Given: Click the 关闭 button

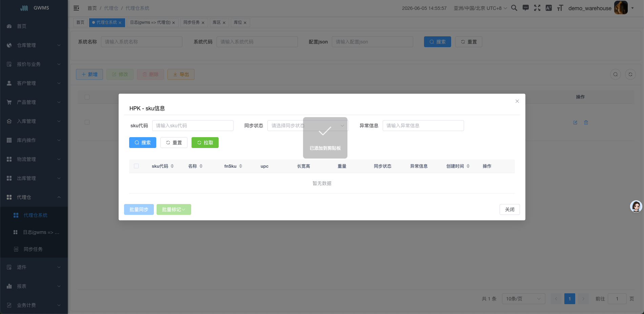Looking at the screenshot, I should (x=510, y=209).
